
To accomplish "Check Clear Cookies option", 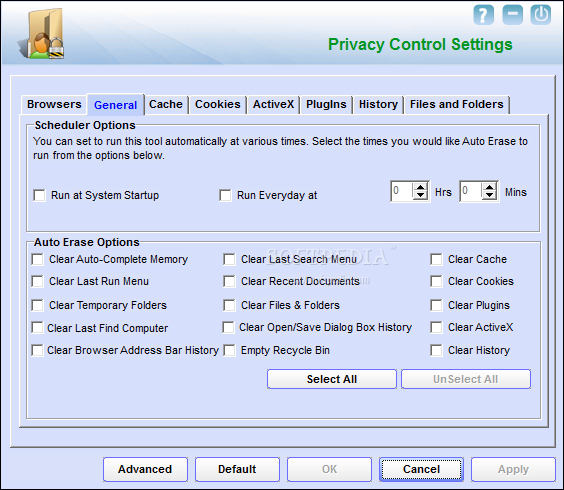I will point(436,281).
